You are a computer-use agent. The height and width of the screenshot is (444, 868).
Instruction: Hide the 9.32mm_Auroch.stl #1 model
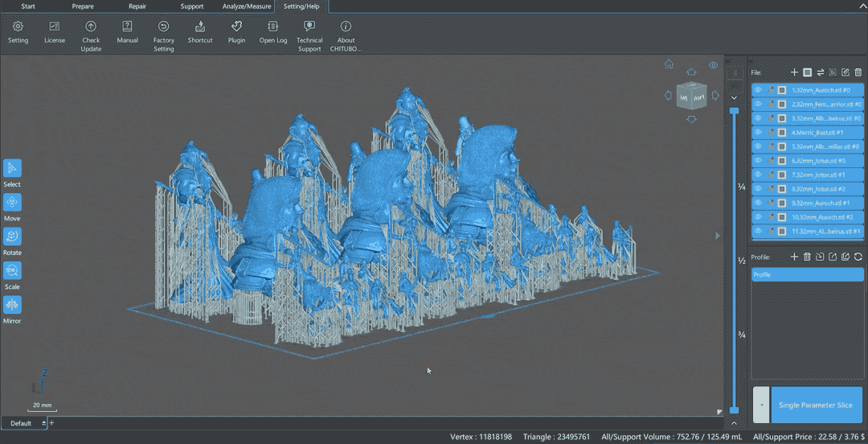(x=759, y=203)
